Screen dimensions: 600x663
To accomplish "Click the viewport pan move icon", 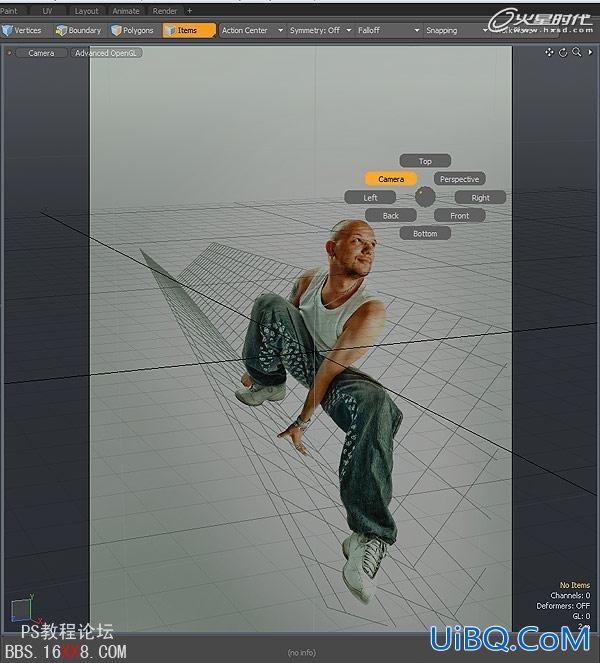I will click(x=549, y=52).
